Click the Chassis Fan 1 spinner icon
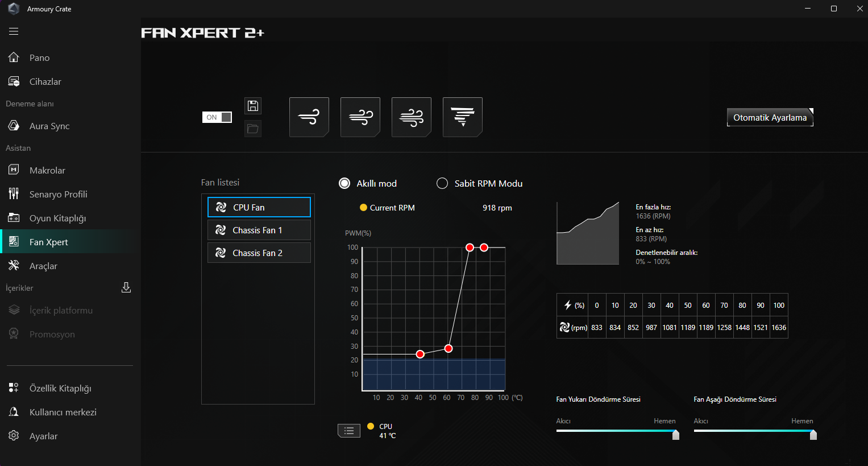The height and width of the screenshot is (466, 868). click(221, 230)
